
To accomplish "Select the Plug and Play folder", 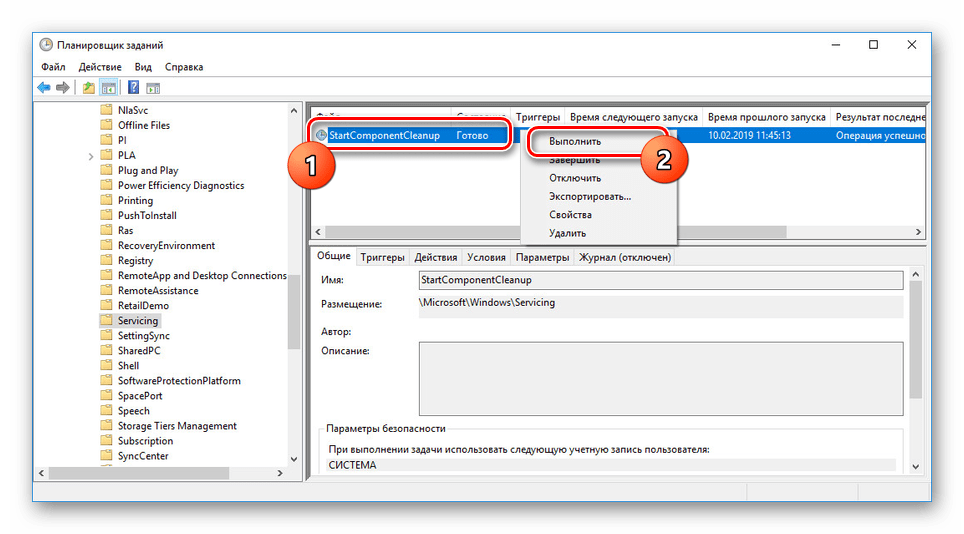I will point(148,170).
